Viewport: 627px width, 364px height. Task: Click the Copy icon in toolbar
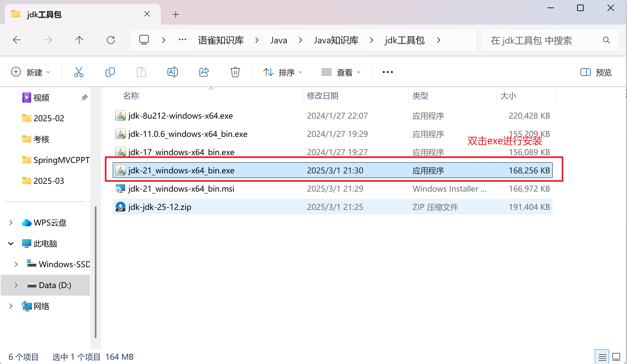(x=110, y=72)
